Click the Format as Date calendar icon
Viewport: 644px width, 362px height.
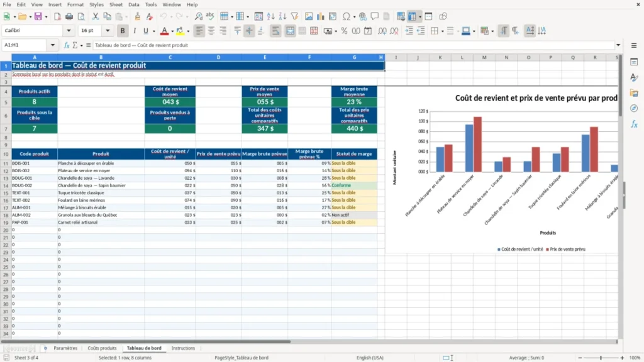[x=368, y=31]
